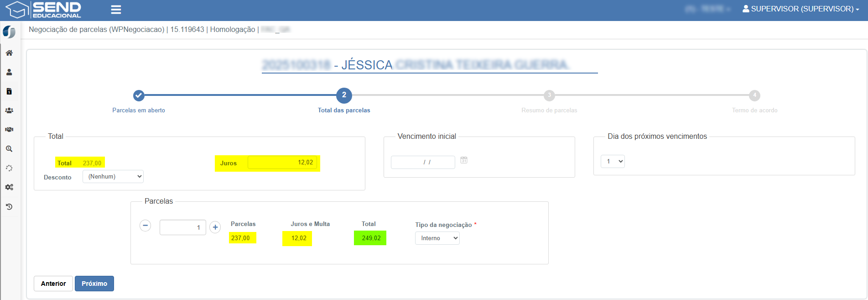Increase number of parcelas with plus button
868x300 pixels.
[215, 227]
